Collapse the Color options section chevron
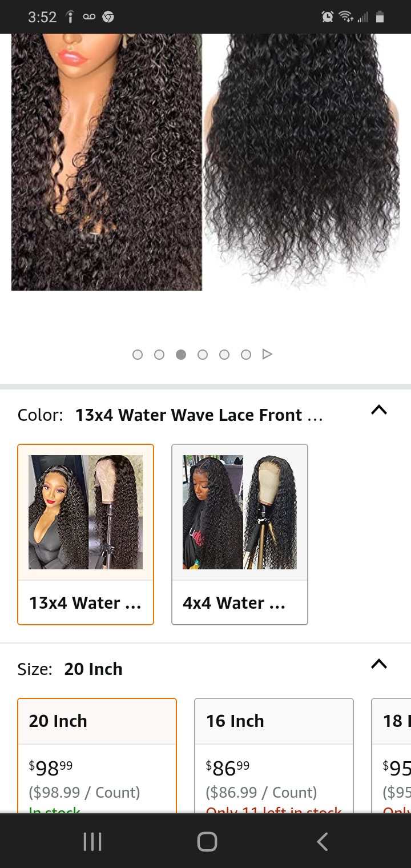The width and height of the screenshot is (411, 868). pos(379,410)
